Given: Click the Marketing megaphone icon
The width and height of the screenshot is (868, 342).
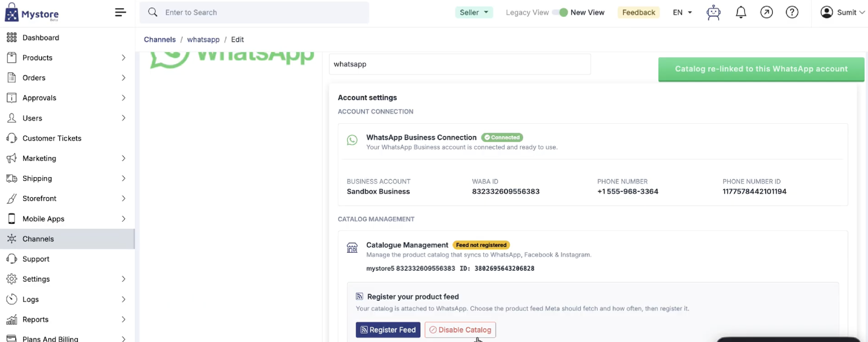Looking at the screenshot, I should 12,158.
